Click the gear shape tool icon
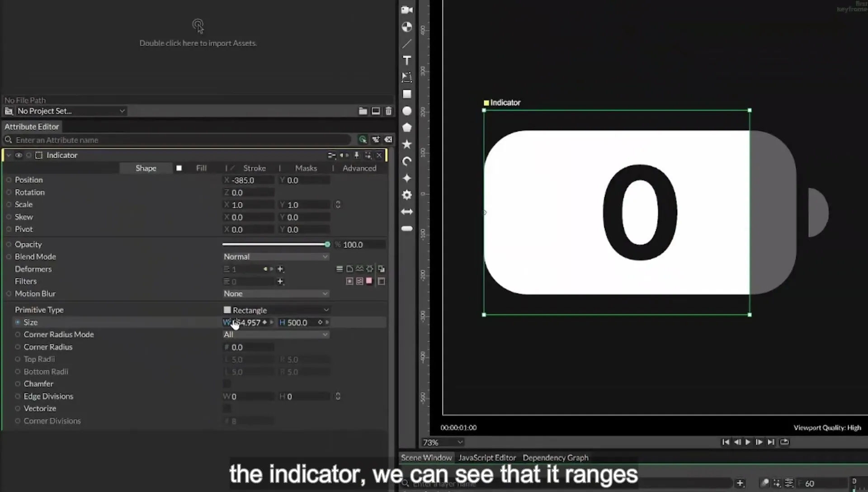Screen dimensions: 868x492 tap(407, 195)
